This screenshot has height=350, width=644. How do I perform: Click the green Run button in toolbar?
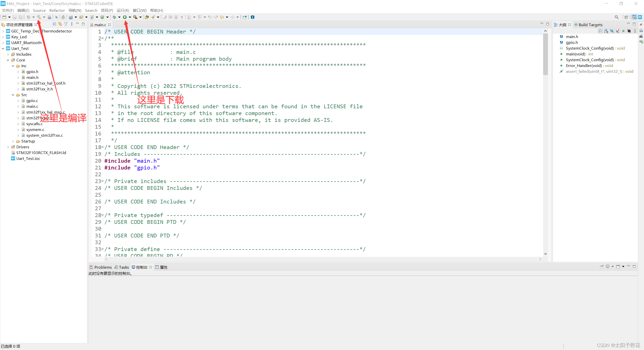125,17
